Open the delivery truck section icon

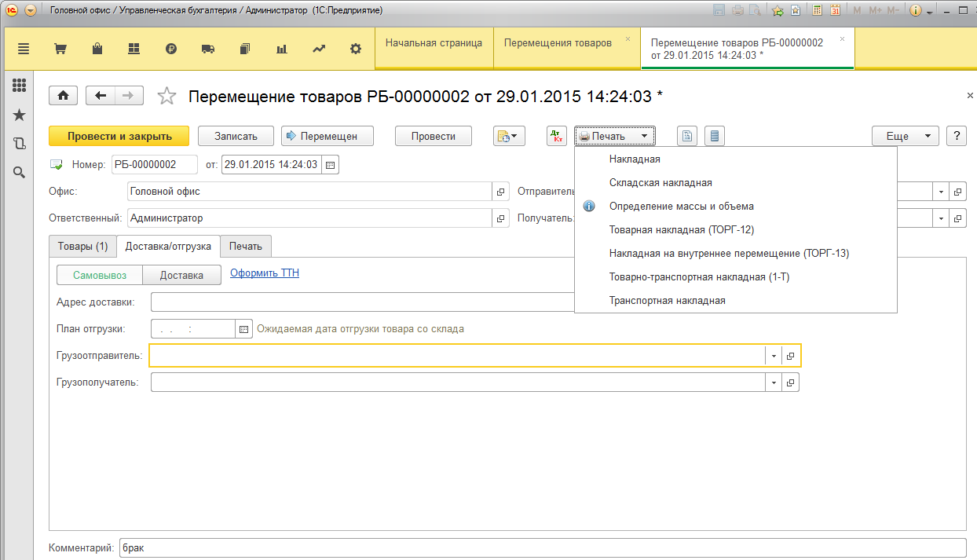(x=208, y=49)
